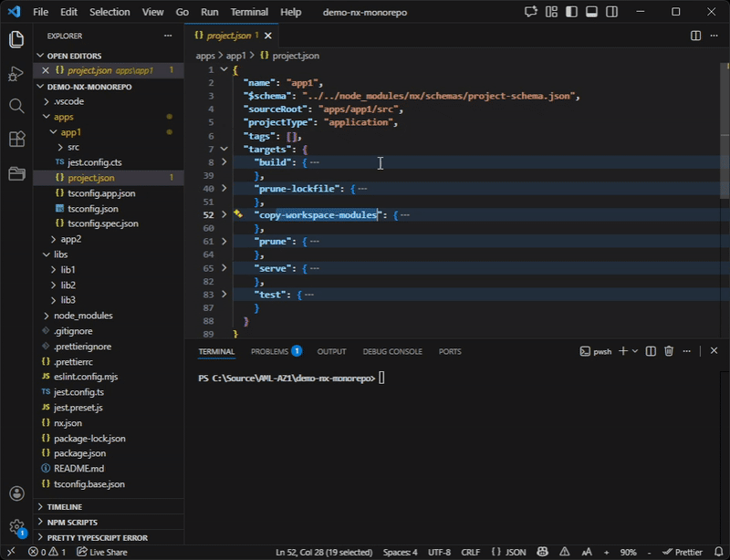The height and width of the screenshot is (560, 730).
Task: Create a new terminal with the plus icon
Action: [x=623, y=351]
